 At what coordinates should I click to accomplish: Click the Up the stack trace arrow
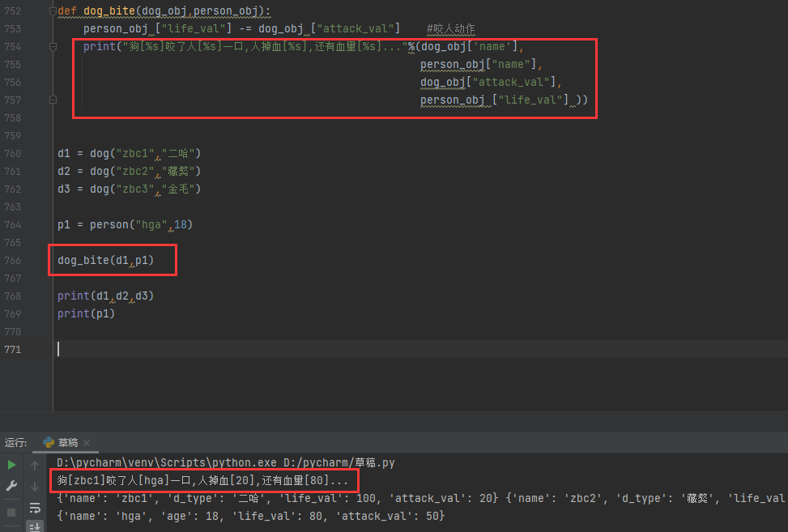[35, 466]
